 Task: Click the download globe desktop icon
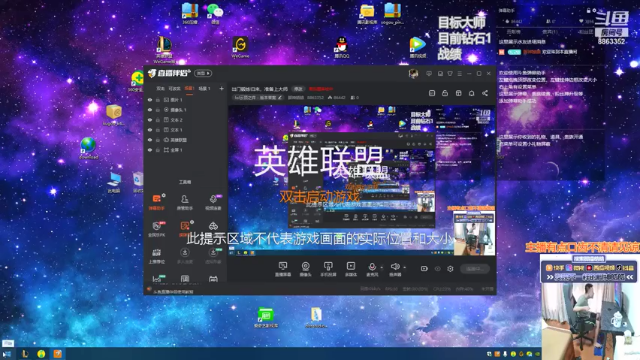pyautogui.click(x=88, y=149)
